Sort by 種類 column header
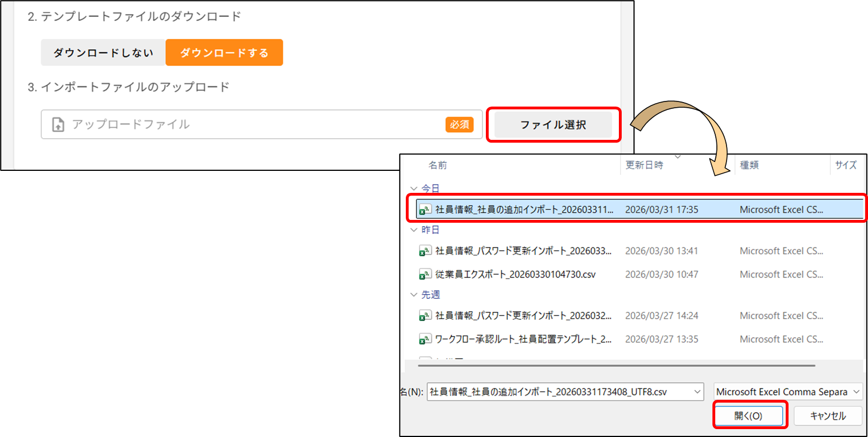This screenshot has height=437, width=868. click(x=749, y=165)
